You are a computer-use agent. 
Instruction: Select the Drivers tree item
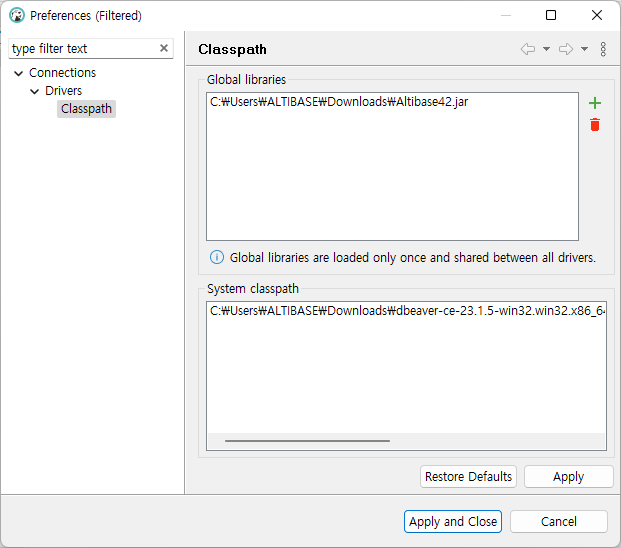63,91
